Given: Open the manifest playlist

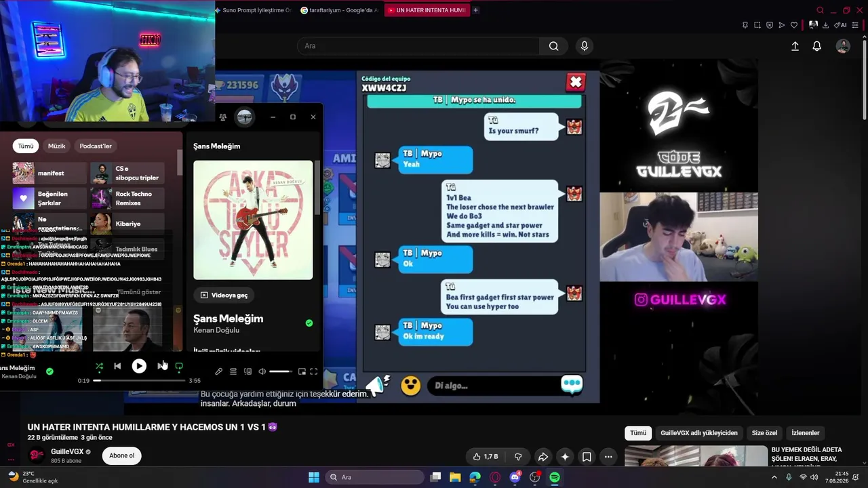Looking at the screenshot, I should pos(50,173).
